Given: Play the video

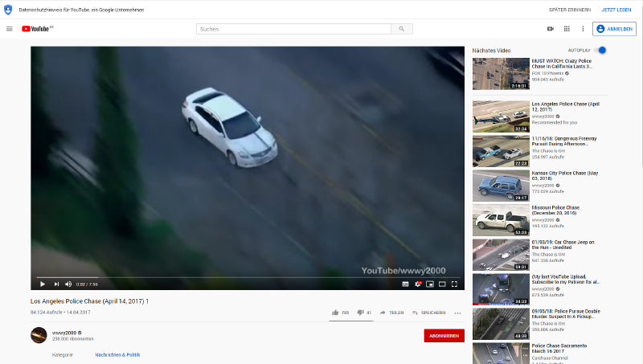Looking at the screenshot, I should point(43,284).
